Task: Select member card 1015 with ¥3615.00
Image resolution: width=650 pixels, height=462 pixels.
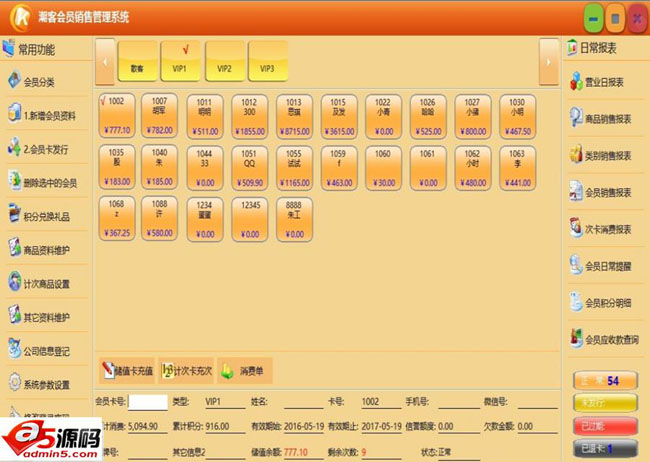Action: pyautogui.click(x=339, y=117)
